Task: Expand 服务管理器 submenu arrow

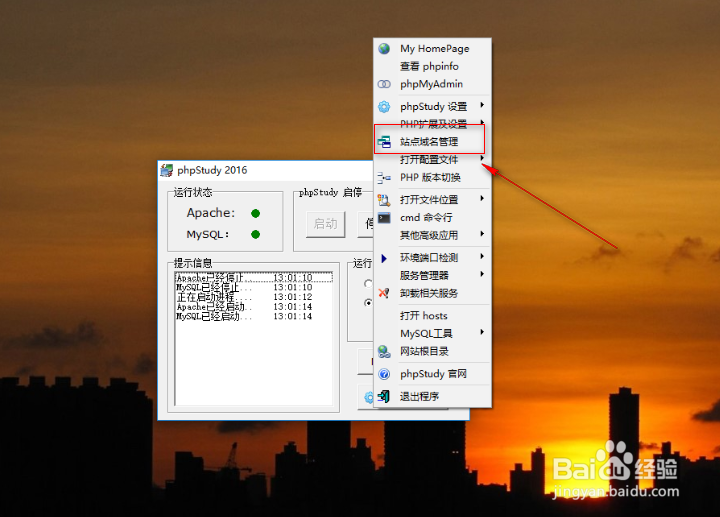Action: click(x=482, y=274)
